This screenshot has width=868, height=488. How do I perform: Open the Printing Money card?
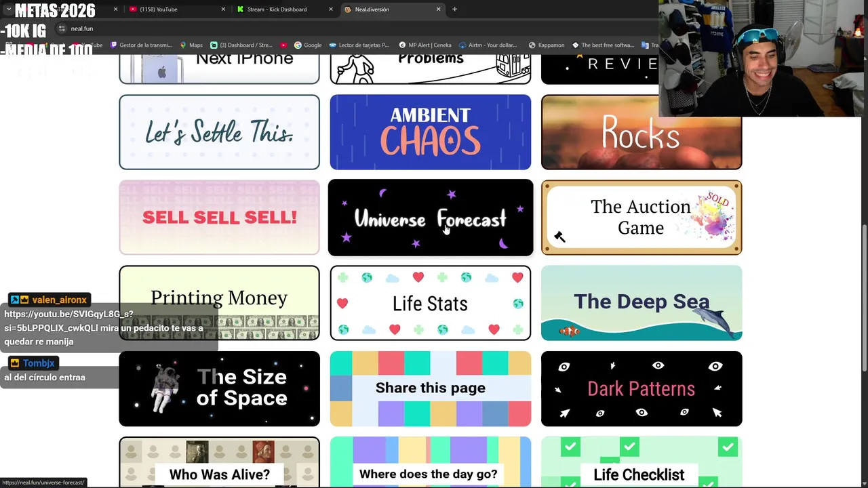pyautogui.click(x=219, y=303)
